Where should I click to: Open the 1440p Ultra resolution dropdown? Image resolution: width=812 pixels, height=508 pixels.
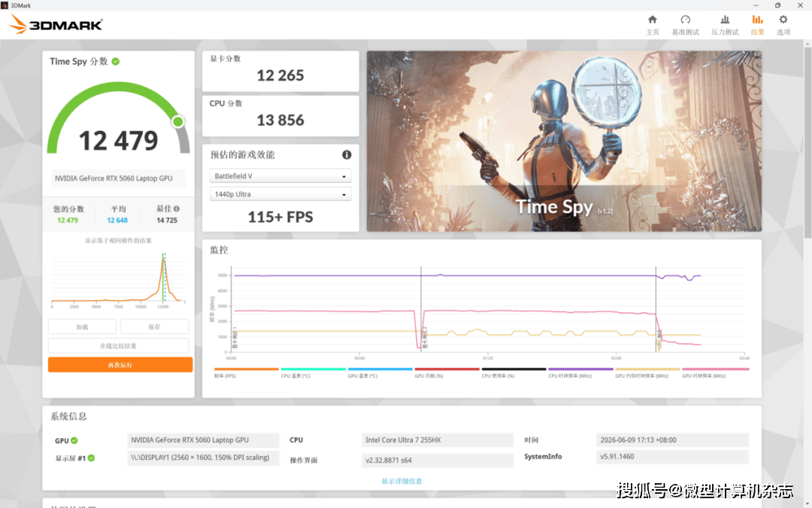click(280, 194)
